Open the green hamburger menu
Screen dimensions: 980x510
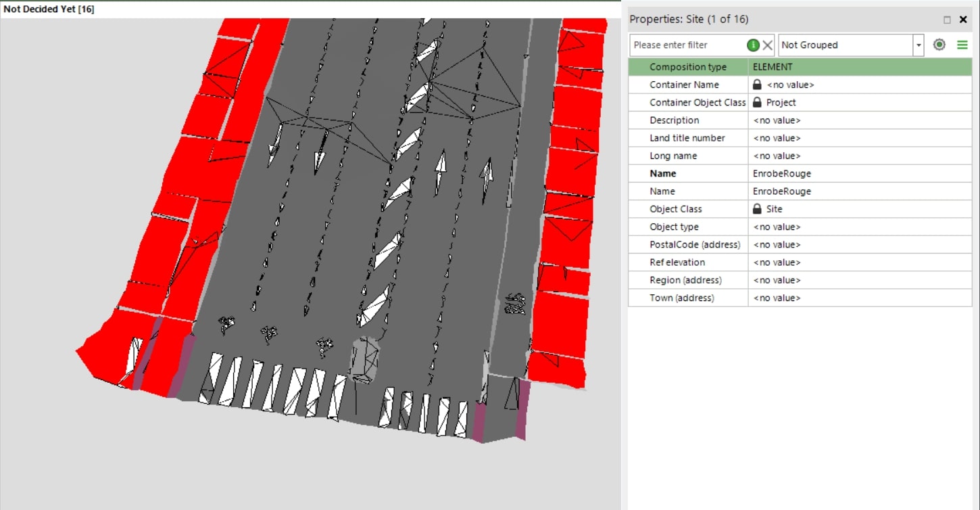click(962, 45)
